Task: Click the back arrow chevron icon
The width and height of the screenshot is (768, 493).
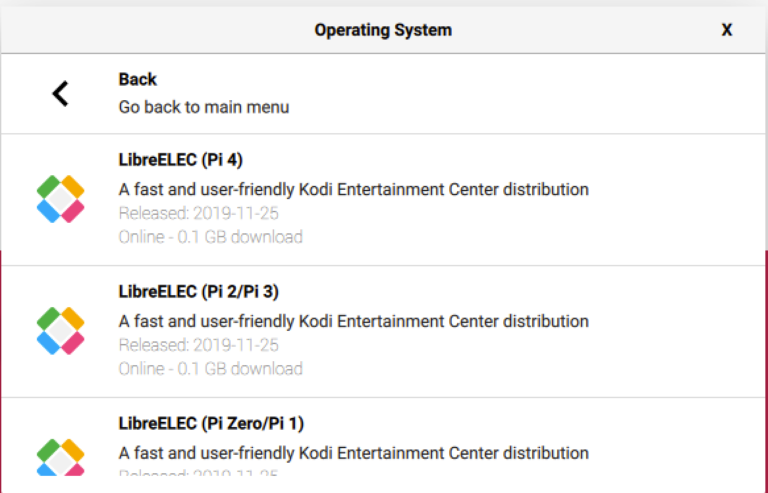Action: (60, 94)
